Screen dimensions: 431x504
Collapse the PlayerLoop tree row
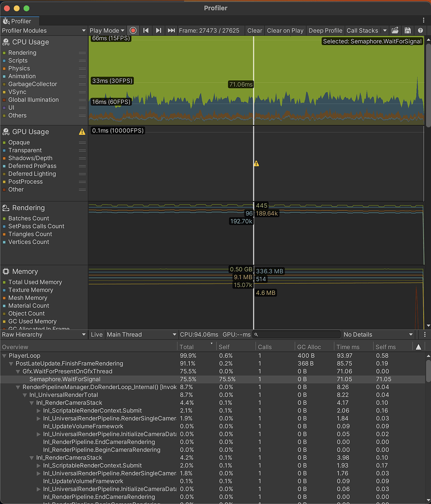(5, 355)
